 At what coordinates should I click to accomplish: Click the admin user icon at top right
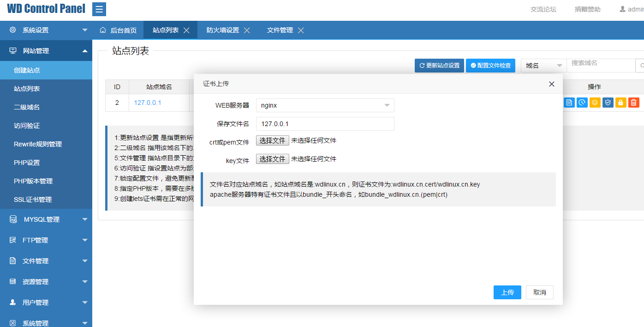[x=624, y=9]
